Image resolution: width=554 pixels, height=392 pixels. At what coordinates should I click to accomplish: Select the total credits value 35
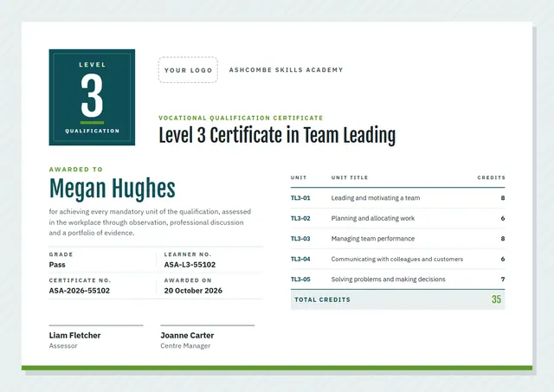tap(496, 299)
